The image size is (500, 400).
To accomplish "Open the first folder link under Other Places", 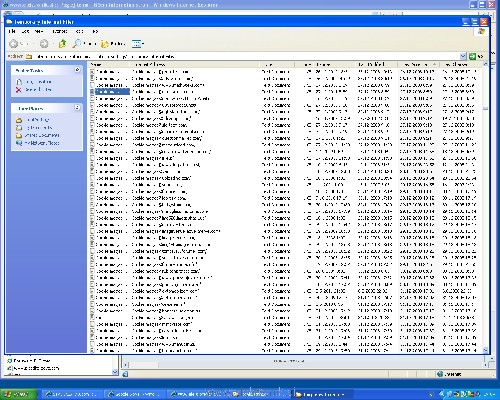I will (x=33, y=120).
